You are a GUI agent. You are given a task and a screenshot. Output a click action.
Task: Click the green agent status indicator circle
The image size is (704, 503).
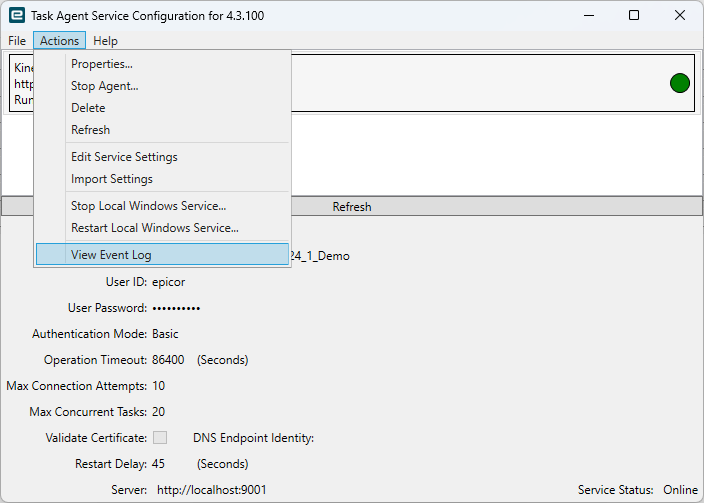(x=680, y=83)
